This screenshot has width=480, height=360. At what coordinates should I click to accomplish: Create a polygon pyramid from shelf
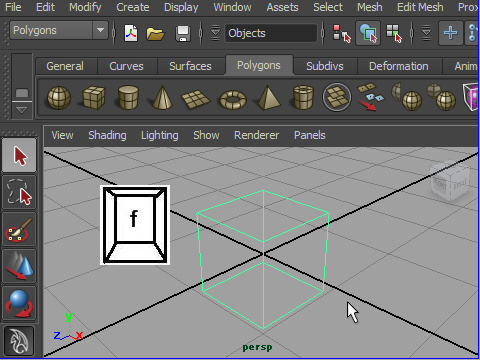[268, 98]
